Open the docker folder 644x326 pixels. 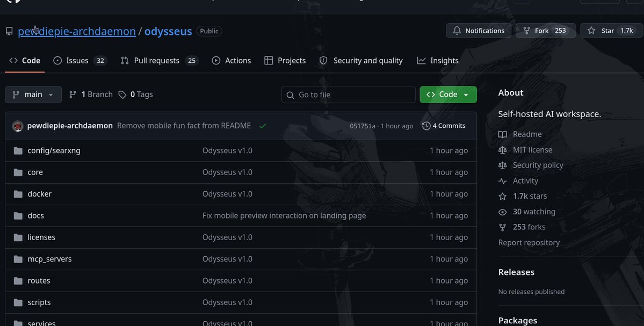pyautogui.click(x=39, y=194)
